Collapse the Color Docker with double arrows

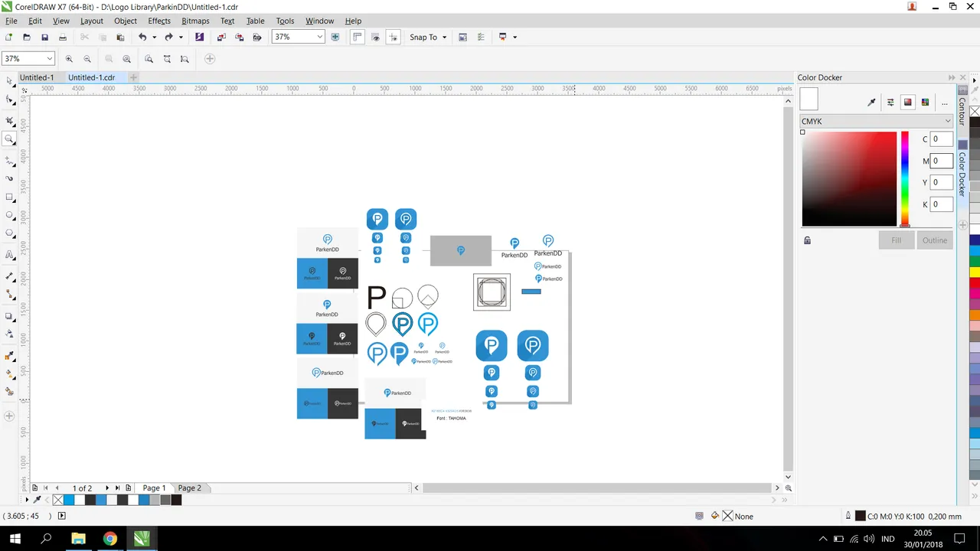pyautogui.click(x=952, y=77)
